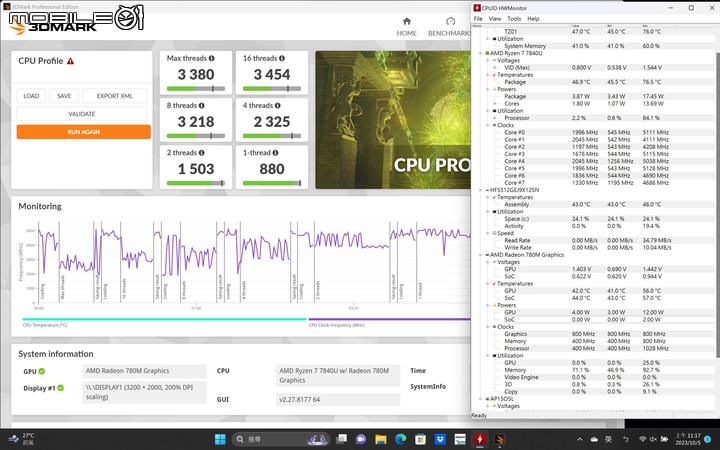Show hidden system tray icons
Viewport: 720px width, 450px height.
tap(579, 439)
